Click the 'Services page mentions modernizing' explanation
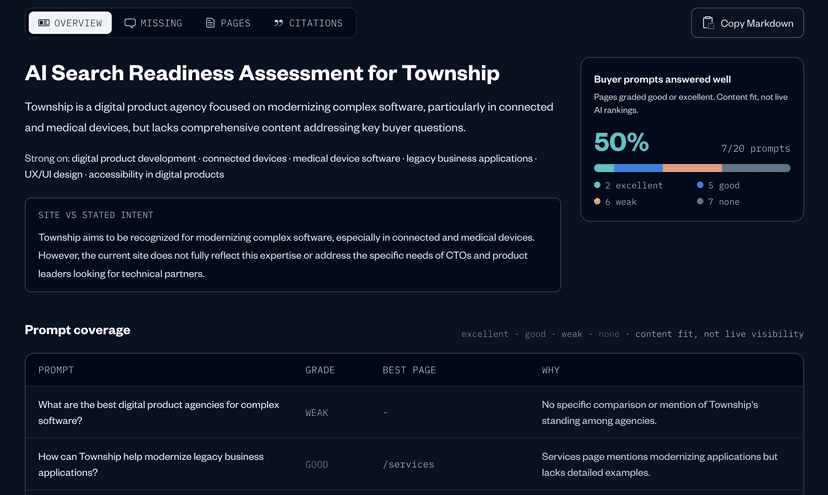 tap(660, 464)
